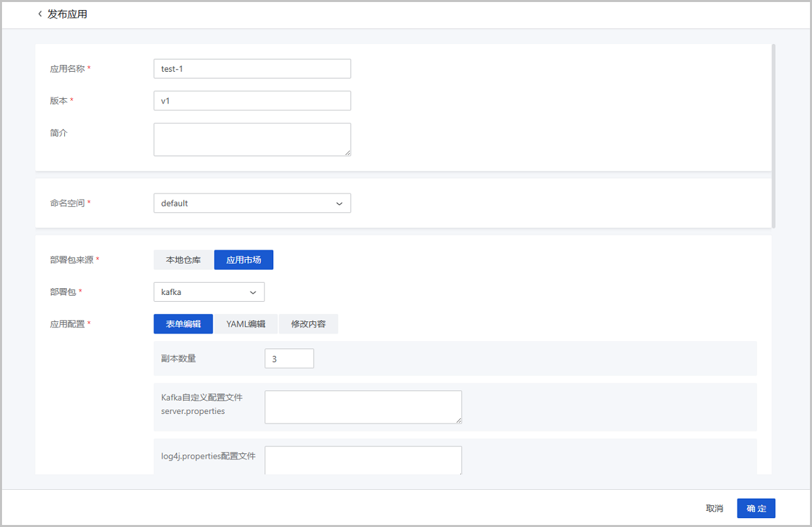The height and width of the screenshot is (527, 812).
Task: Open the 命名空间 dropdown showing default
Action: click(252, 203)
